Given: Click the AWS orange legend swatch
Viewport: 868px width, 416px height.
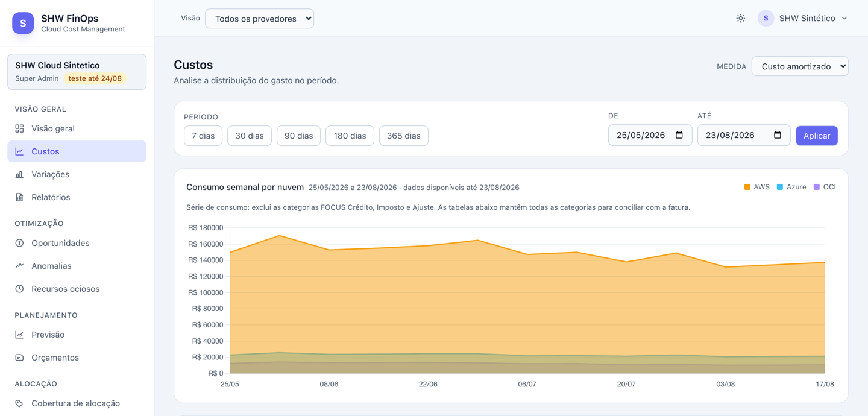Looking at the screenshot, I should pyautogui.click(x=747, y=187).
